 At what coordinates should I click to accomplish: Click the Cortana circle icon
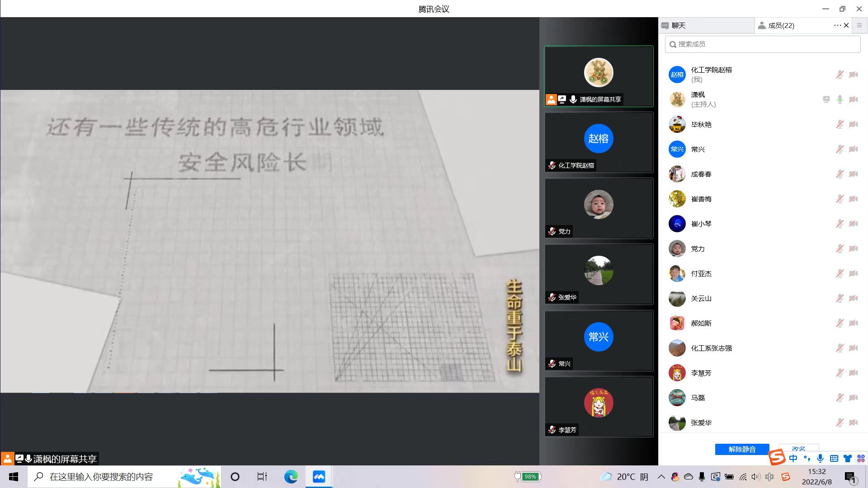point(235,477)
